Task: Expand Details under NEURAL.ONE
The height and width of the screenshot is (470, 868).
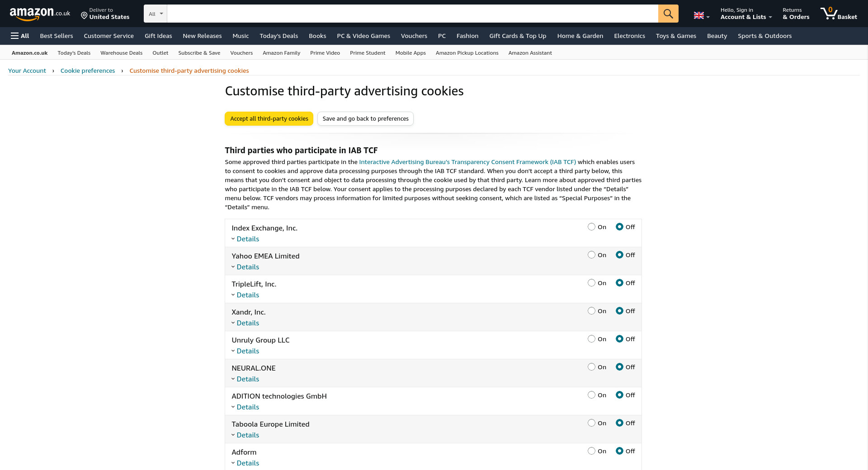Action: click(x=247, y=379)
